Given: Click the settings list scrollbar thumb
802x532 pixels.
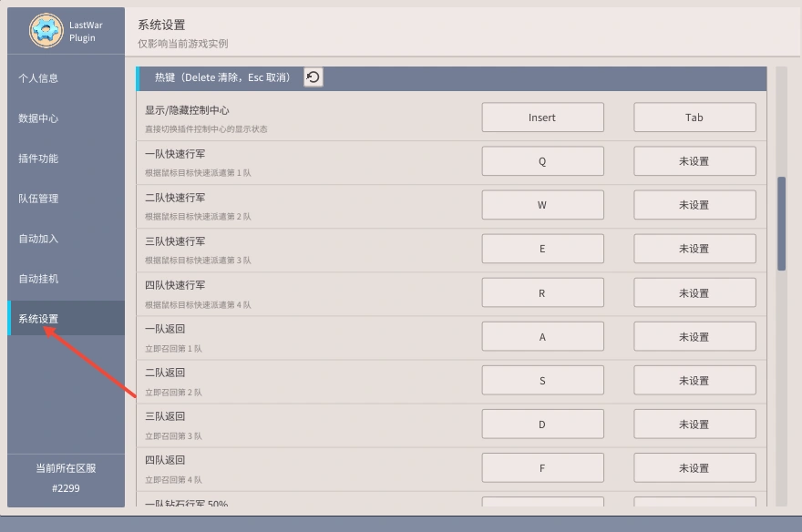Looking at the screenshot, I should click(781, 223).
